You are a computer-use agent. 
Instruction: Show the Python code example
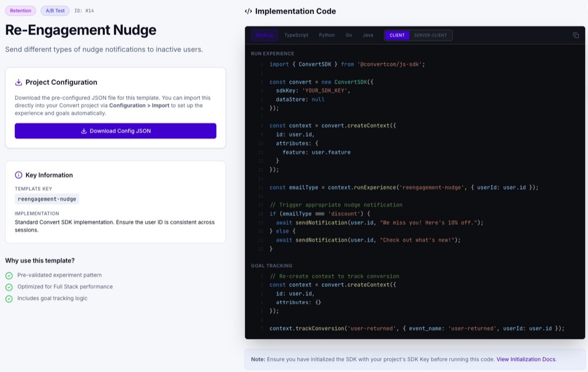point(327,35)
